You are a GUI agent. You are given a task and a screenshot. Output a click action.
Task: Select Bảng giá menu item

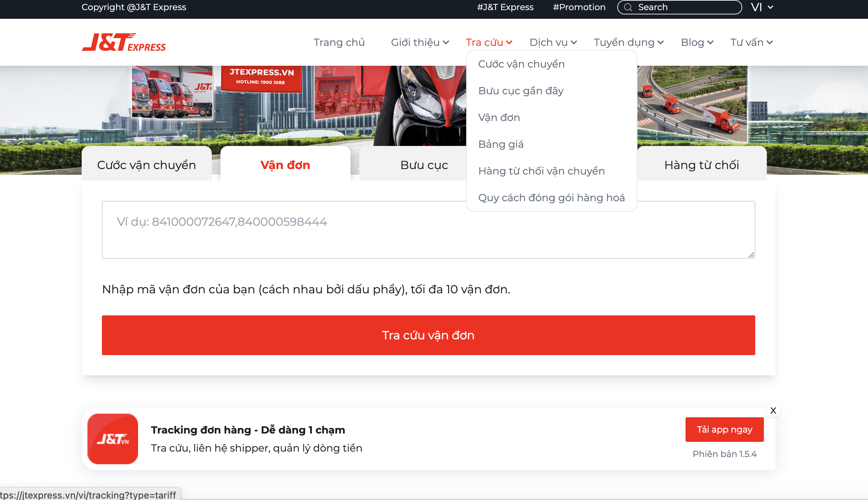(501, 144)
